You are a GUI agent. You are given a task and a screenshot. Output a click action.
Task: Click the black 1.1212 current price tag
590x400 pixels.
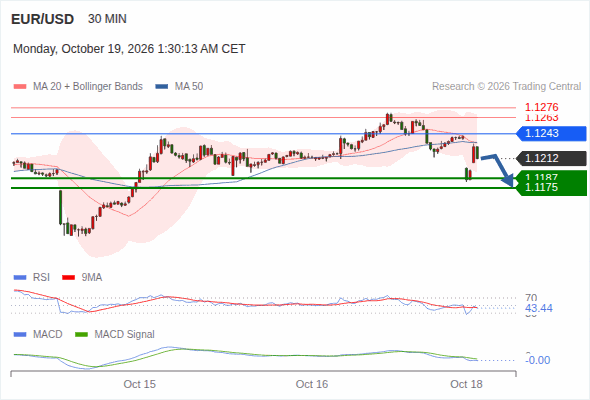[x=552, y=158]
